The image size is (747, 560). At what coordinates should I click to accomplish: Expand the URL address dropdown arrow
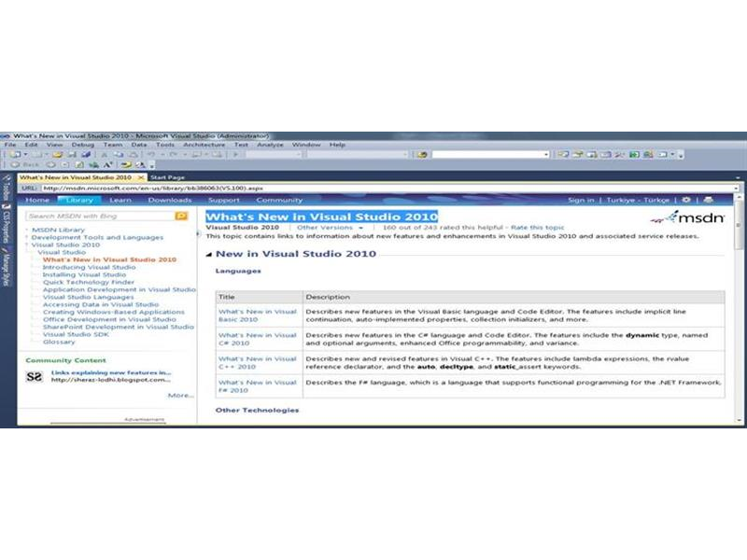click(736, 189)
